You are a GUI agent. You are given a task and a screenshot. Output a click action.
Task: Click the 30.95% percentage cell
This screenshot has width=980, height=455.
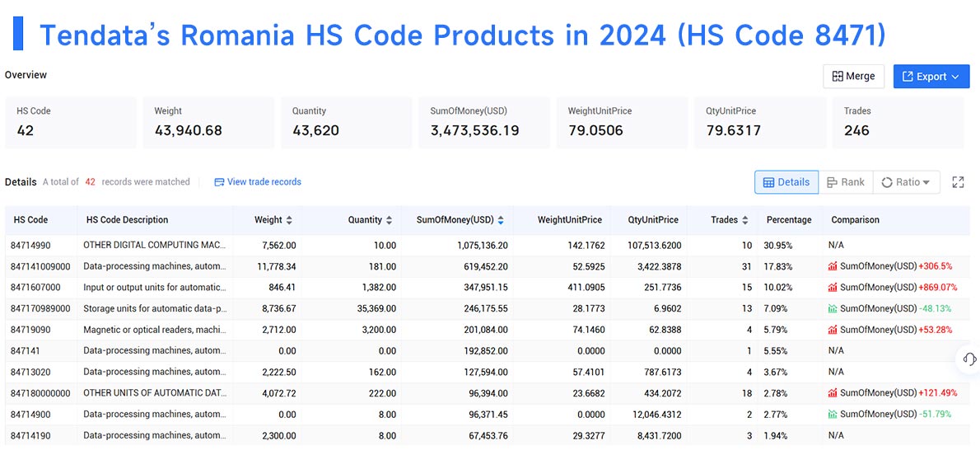(778, 245)
